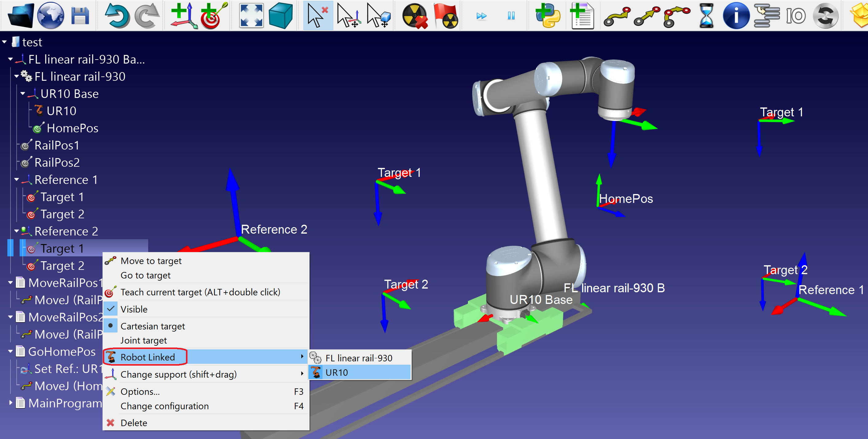
Task: Select RailPos2 target in tree
Action: pos(57,162)
